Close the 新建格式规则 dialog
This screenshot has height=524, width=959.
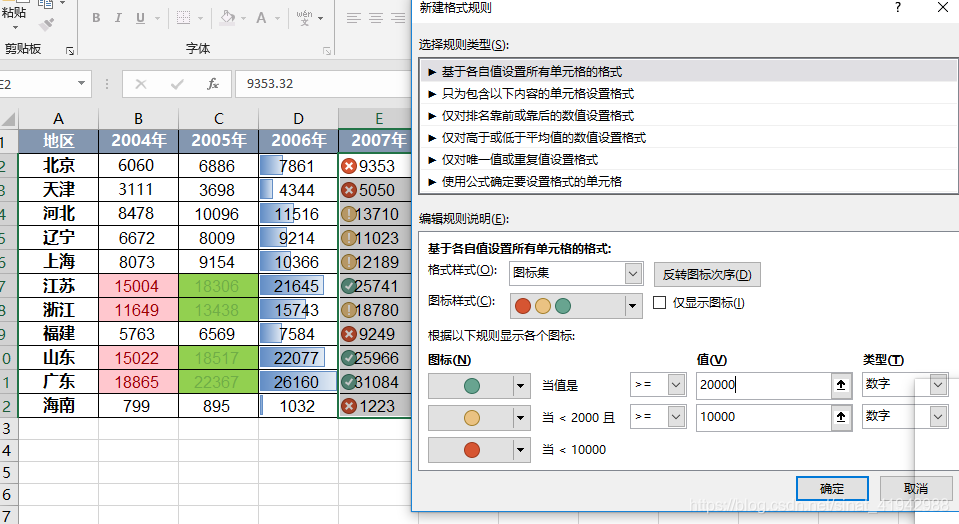click(x=942, y=7)
